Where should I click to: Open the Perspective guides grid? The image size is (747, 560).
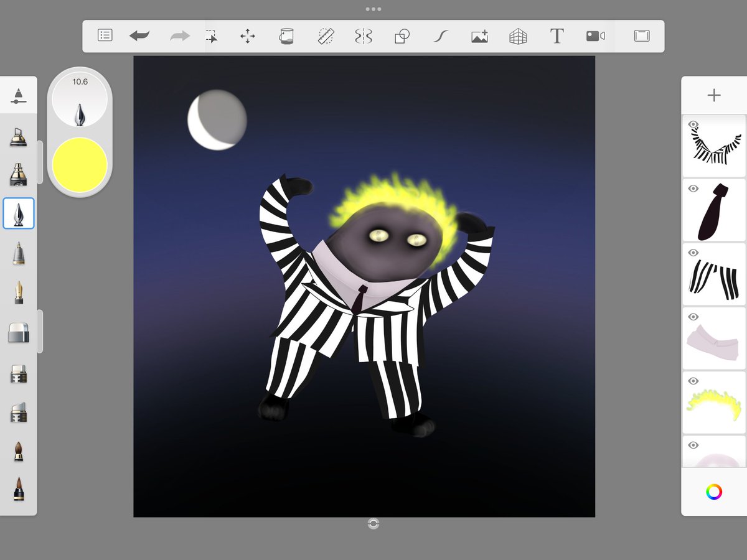tap(518, 36)
